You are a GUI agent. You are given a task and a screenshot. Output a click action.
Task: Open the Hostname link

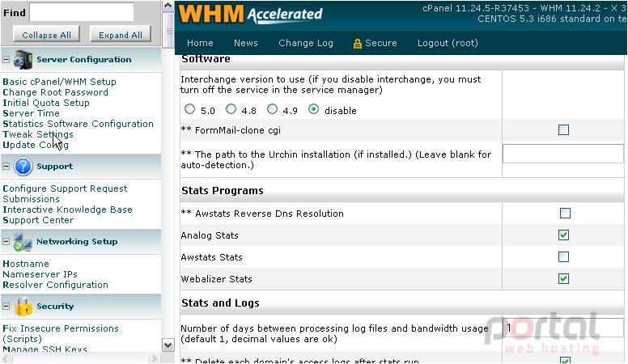click(x=26, y=264)
